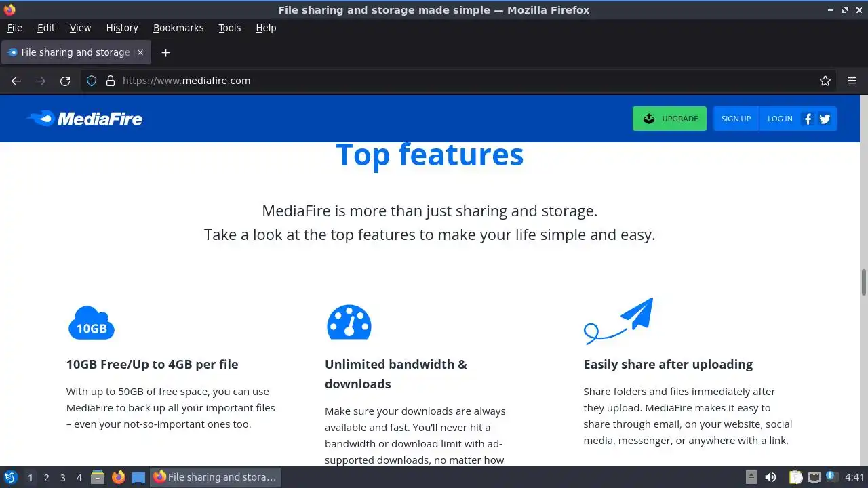Screen dimensions: 868x488
Task: Click the MediaFire logo in header
Action: point(84,119)
